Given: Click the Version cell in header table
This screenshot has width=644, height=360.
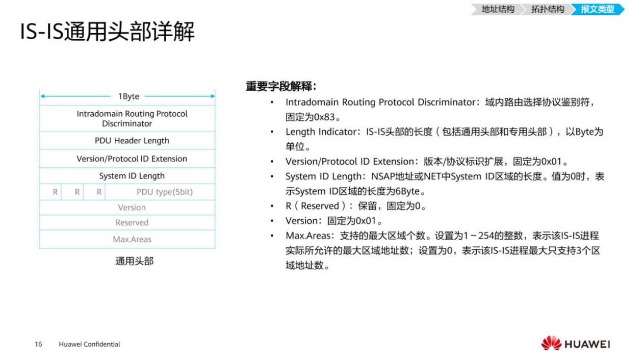Looking at the screenshot, I should [127, 208].
